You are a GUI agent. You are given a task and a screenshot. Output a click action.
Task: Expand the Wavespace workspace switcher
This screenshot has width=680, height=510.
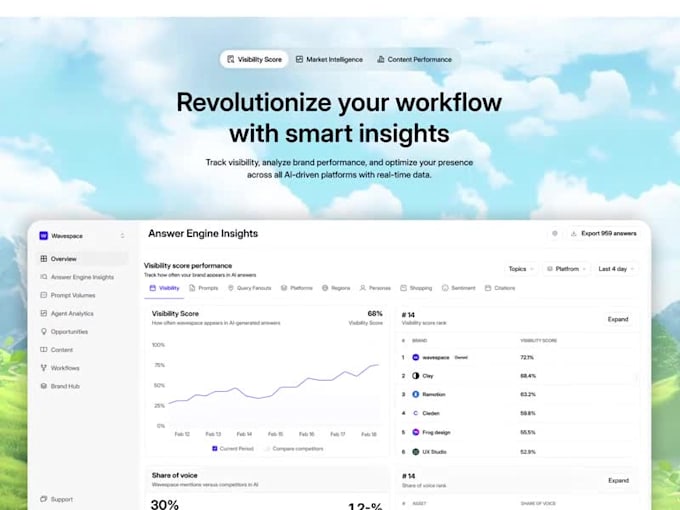click(x=122, y=235)
